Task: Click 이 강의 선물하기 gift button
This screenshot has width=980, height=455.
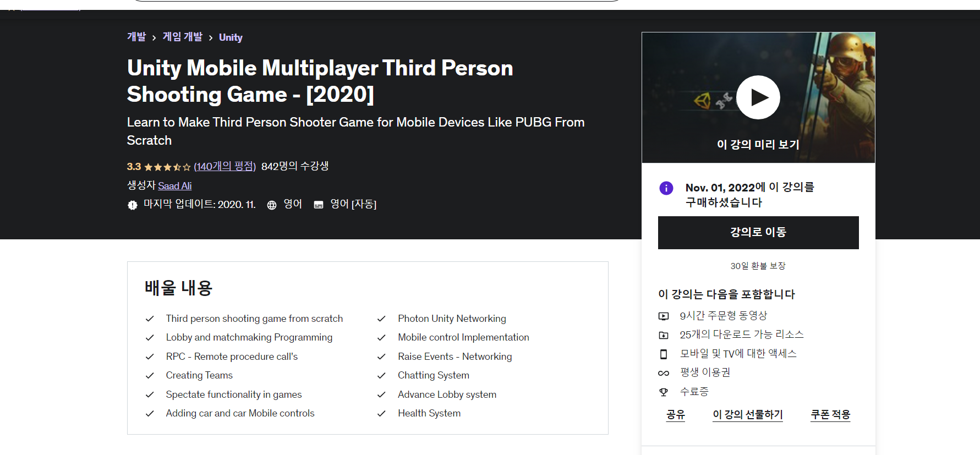Action: click(748, 415)
